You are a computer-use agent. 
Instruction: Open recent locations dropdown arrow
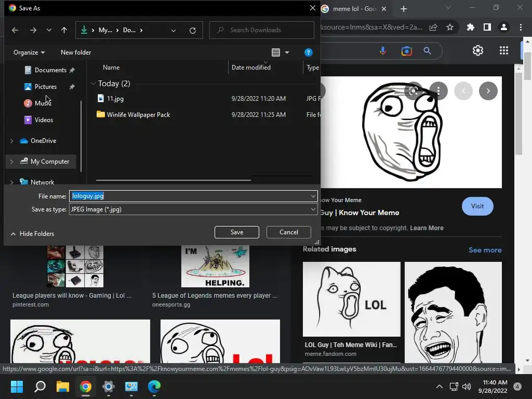coord(49,30)
